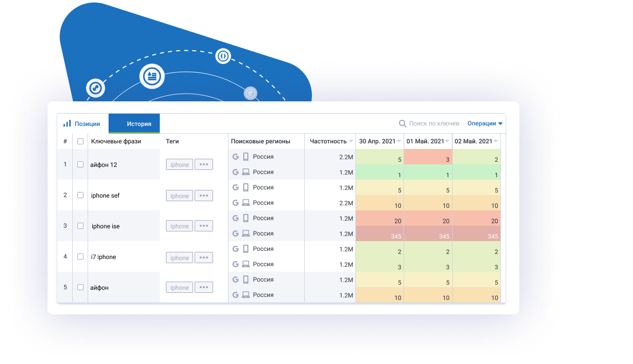Select the checkbox next to айфон 12
633x364 pixels.
80,164
